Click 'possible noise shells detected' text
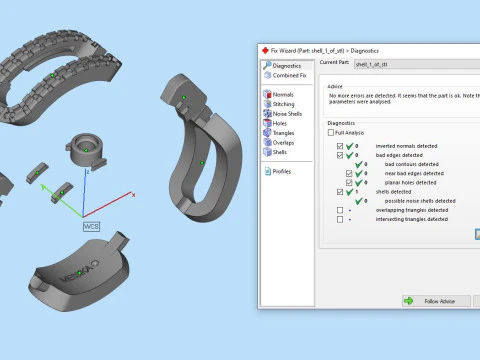This screenshot has width=480, height=360. [420, 201]
